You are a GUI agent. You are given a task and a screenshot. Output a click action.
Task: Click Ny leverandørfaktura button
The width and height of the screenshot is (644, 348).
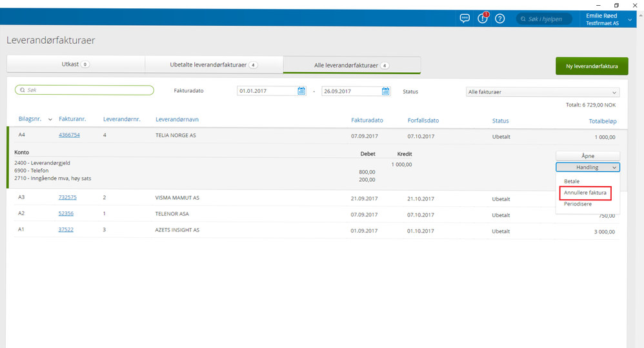coord(592,66)
